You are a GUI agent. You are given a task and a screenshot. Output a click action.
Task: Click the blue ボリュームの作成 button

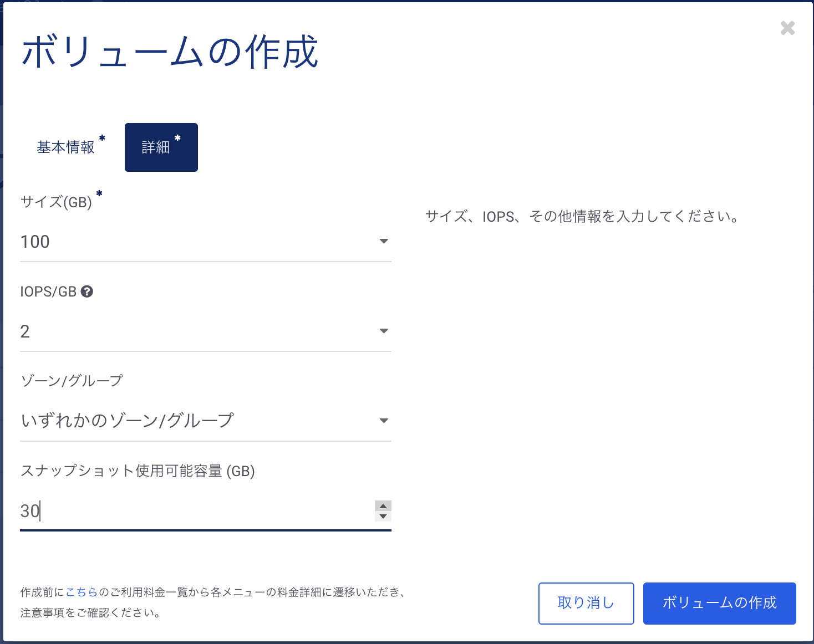pyautogui.click(x=719, y=603)
